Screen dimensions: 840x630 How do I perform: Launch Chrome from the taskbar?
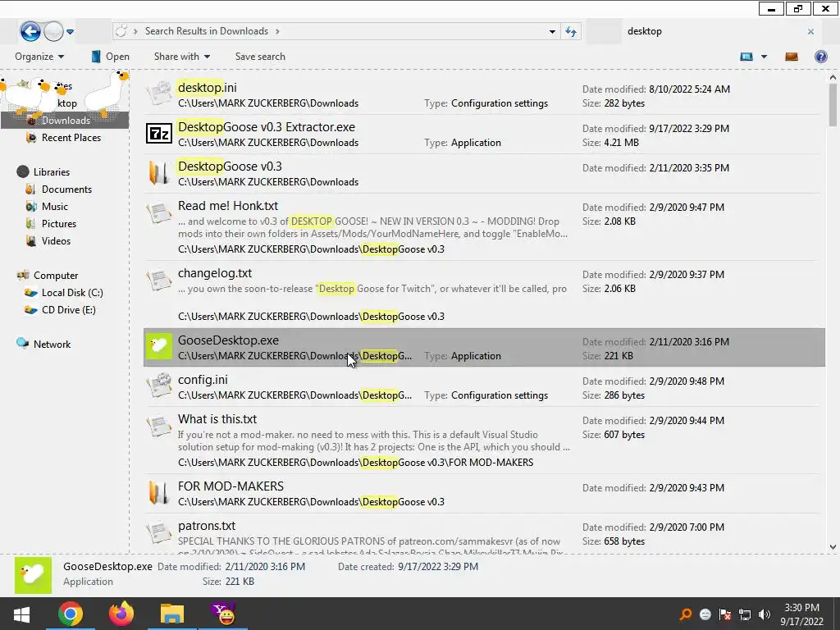tap(71, 614)
